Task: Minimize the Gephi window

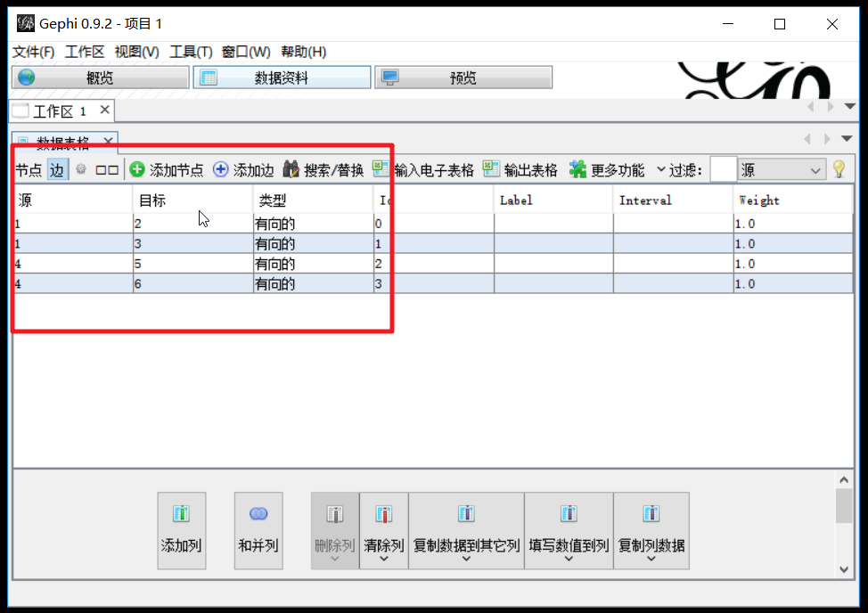Action: click(728, 24)
